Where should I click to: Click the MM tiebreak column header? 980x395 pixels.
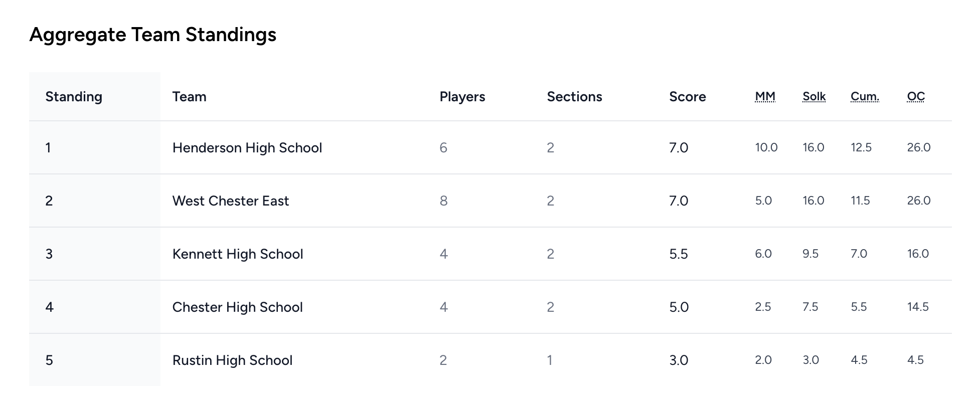[x=765, y=97]
